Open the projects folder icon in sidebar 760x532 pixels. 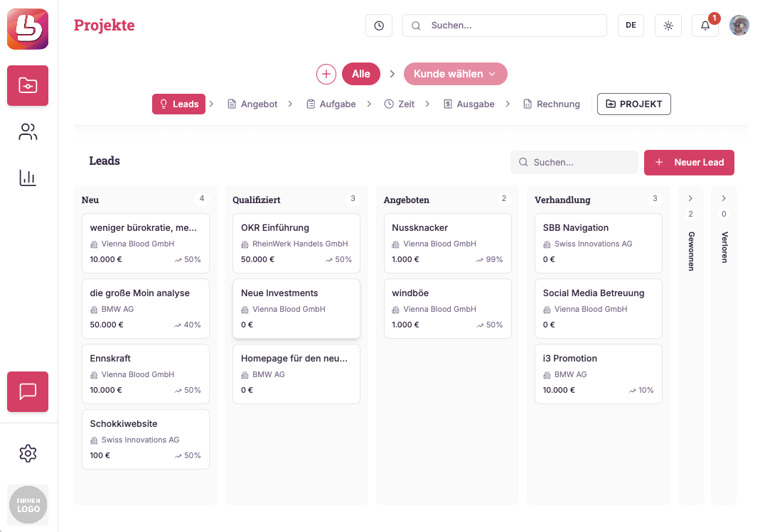(x=28, y=86)
